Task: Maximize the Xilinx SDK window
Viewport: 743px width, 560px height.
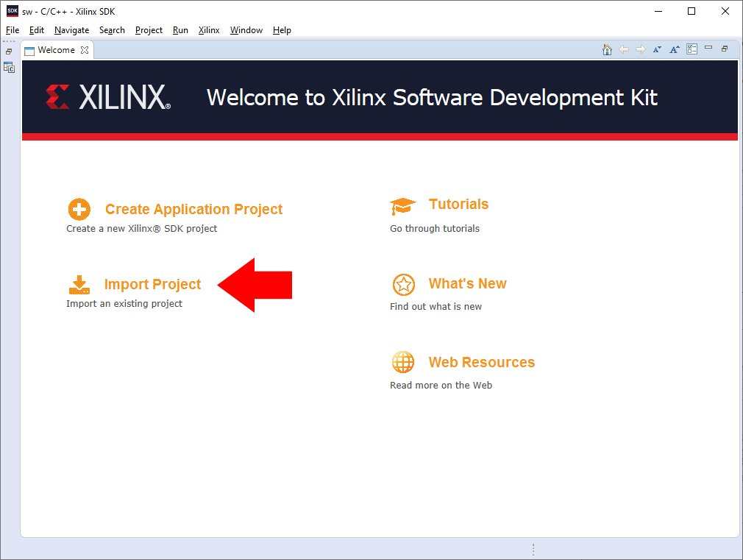Action: [692, 11]
